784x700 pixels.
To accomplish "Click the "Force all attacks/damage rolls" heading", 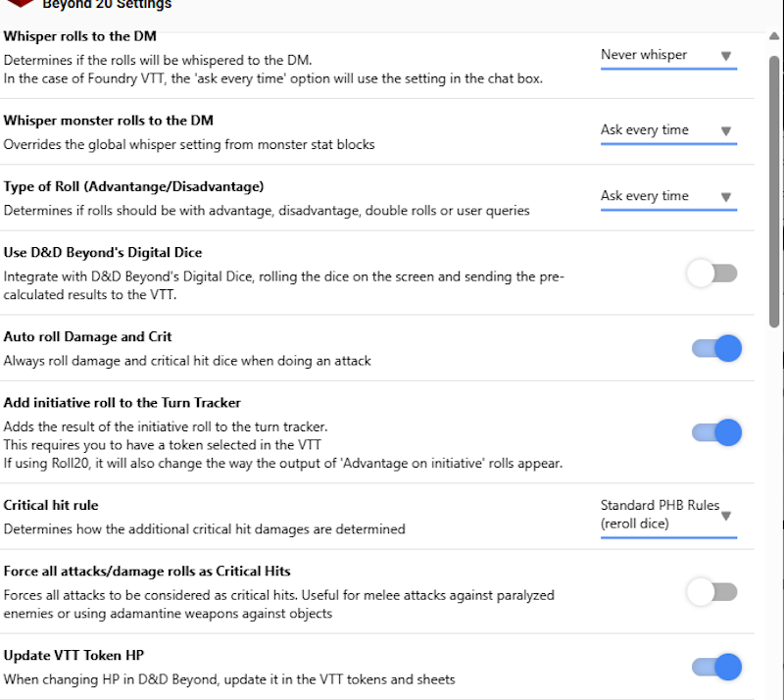I will 147,572.
